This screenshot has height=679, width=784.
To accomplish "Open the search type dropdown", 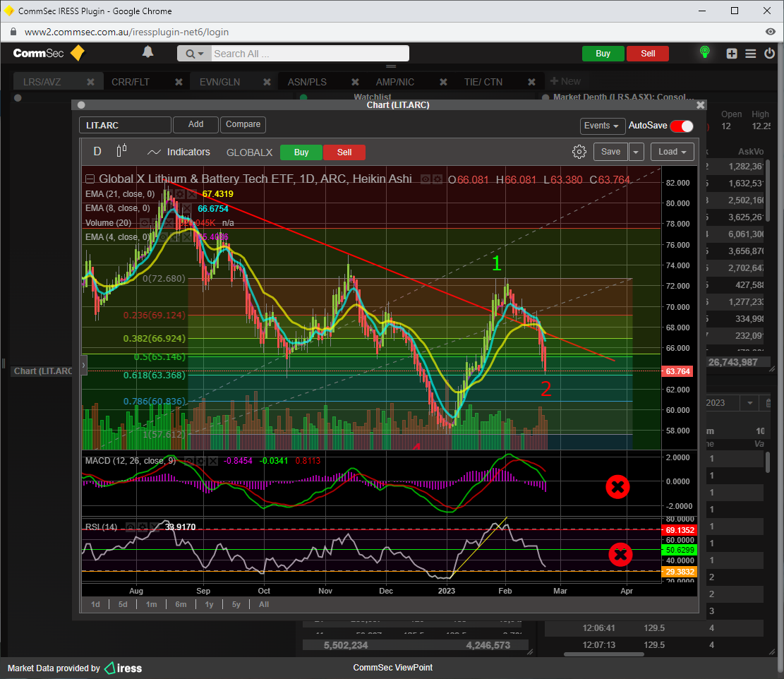I will point(194,54).
